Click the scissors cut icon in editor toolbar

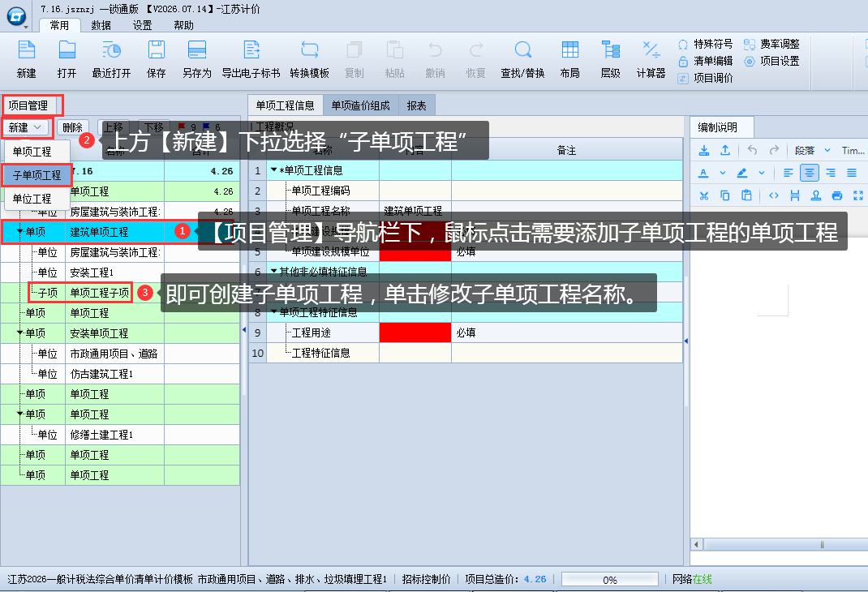pyautogui.click(x=703, y=195)
